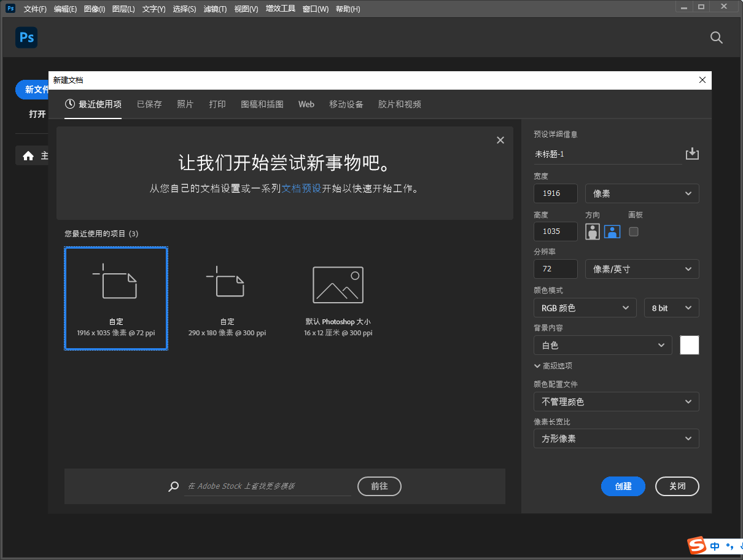
Task: Click the magnifier in the Adobe Stock search bar
Action: (174, 486)
